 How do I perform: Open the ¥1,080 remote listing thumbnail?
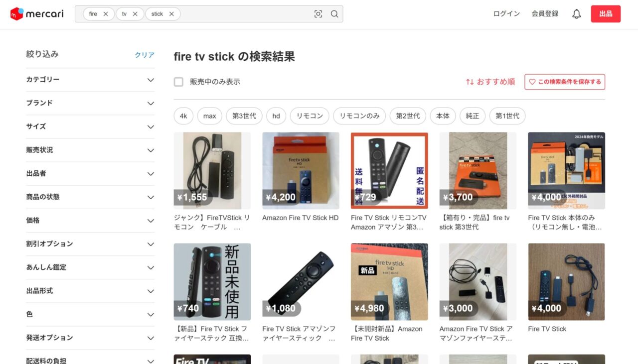coord(301,282)
